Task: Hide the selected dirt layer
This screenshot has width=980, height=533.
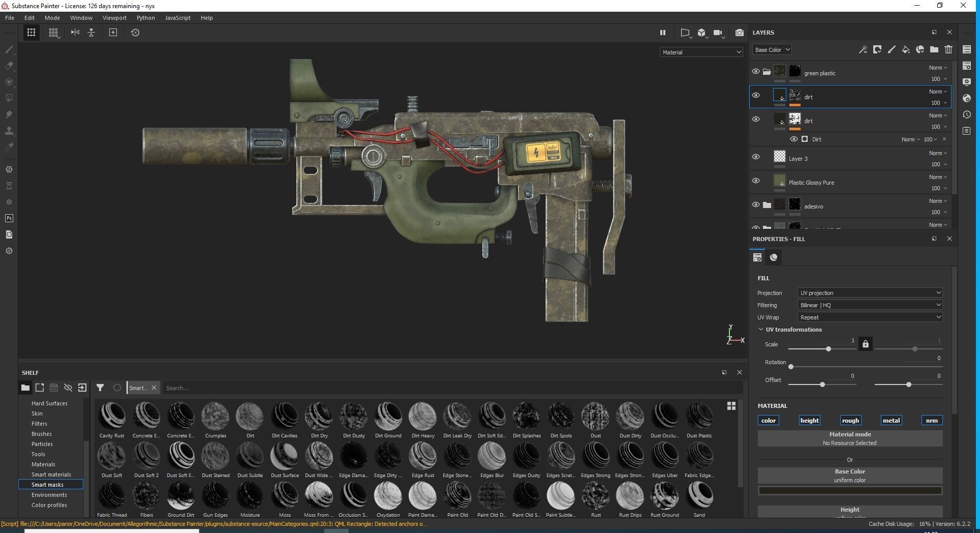Action: 756,95
